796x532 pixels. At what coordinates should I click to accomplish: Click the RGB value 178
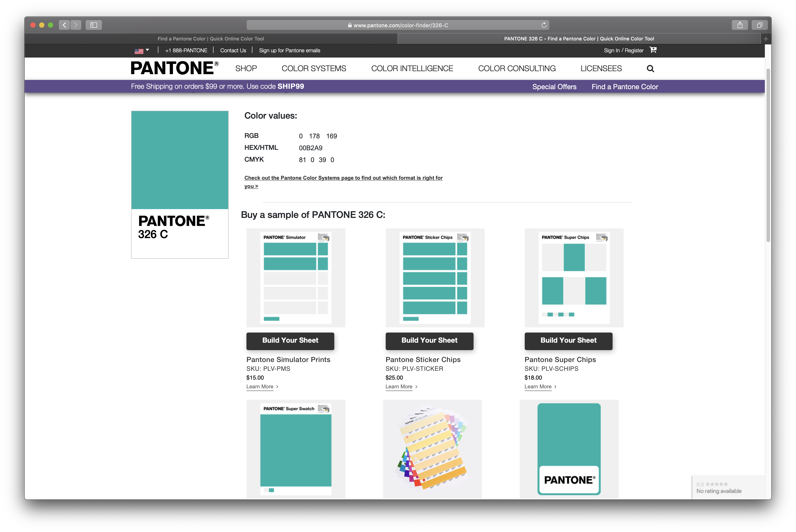[314, 136]
